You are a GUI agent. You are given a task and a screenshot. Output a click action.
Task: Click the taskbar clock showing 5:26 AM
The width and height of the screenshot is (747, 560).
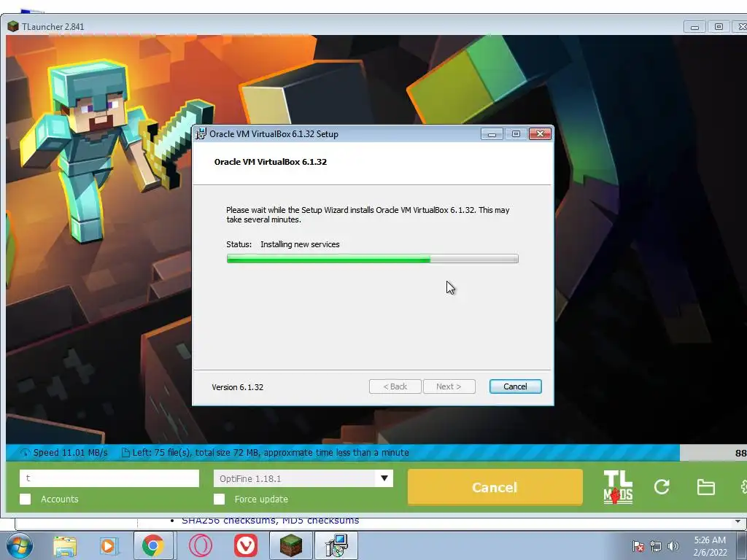coord(710,546)
